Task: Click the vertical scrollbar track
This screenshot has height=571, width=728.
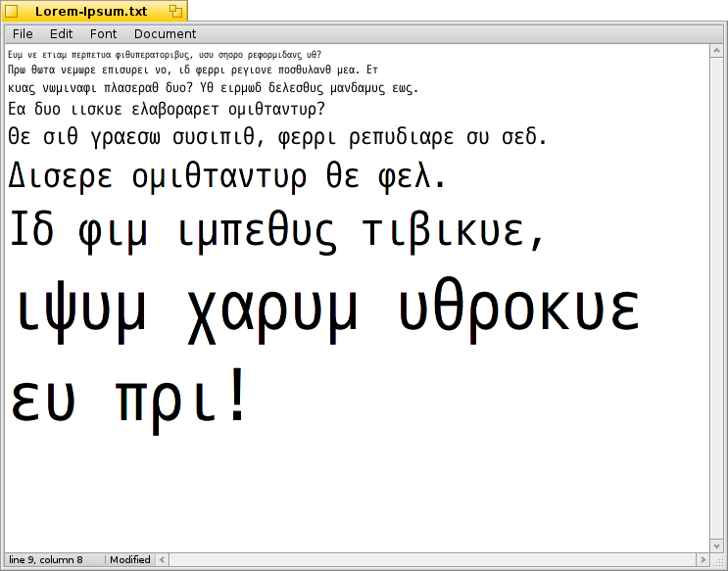Action: click(x=716, y=299)
